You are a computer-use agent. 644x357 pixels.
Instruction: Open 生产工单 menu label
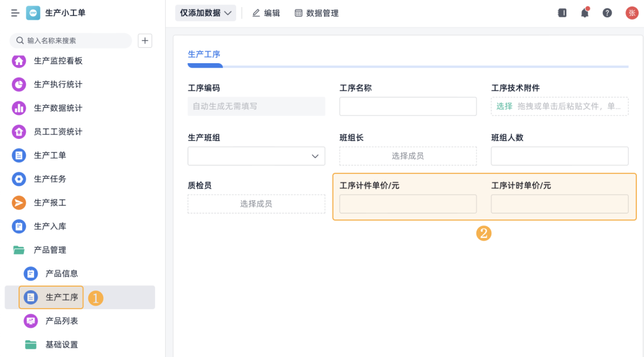[50, 156]
